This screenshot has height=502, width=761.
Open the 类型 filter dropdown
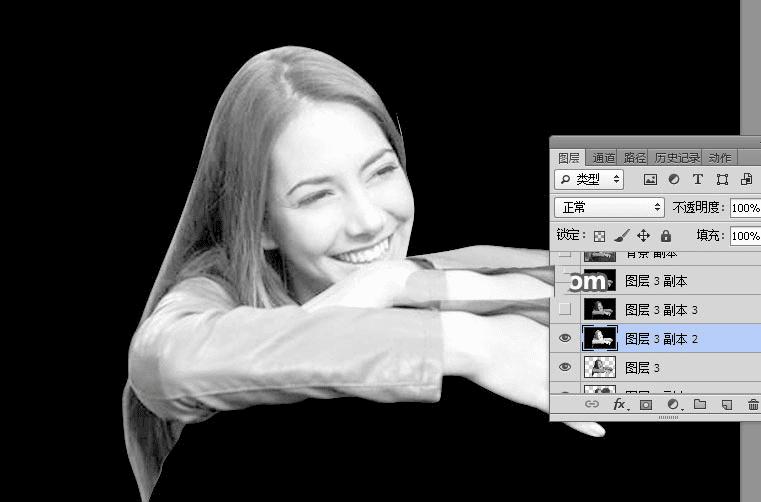coord(589,180)
